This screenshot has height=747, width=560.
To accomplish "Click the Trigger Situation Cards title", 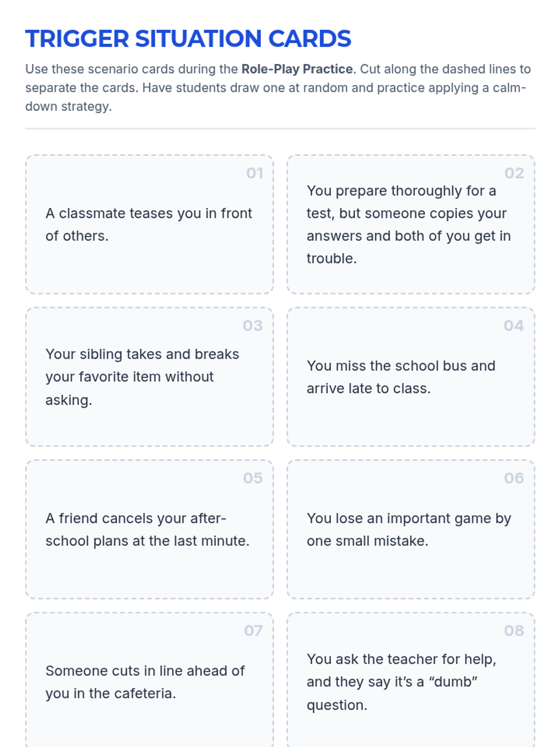I will pos(188,39).
